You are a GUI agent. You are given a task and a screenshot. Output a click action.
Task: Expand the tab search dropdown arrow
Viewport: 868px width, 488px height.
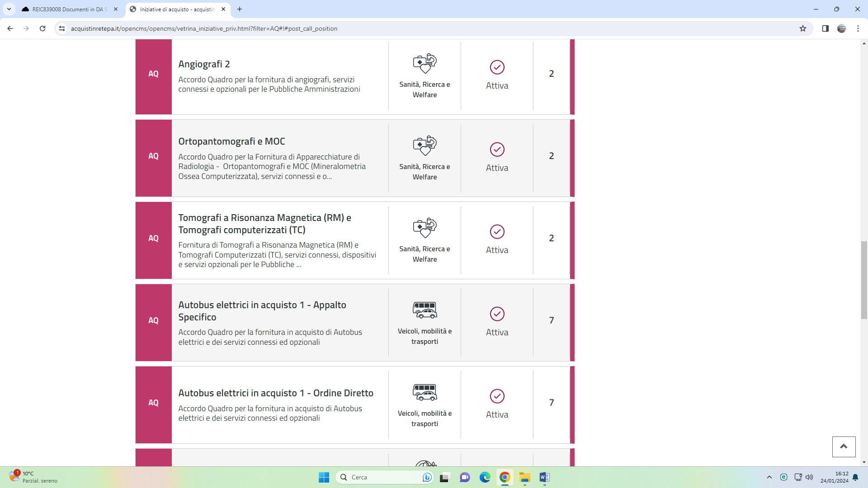9,9
